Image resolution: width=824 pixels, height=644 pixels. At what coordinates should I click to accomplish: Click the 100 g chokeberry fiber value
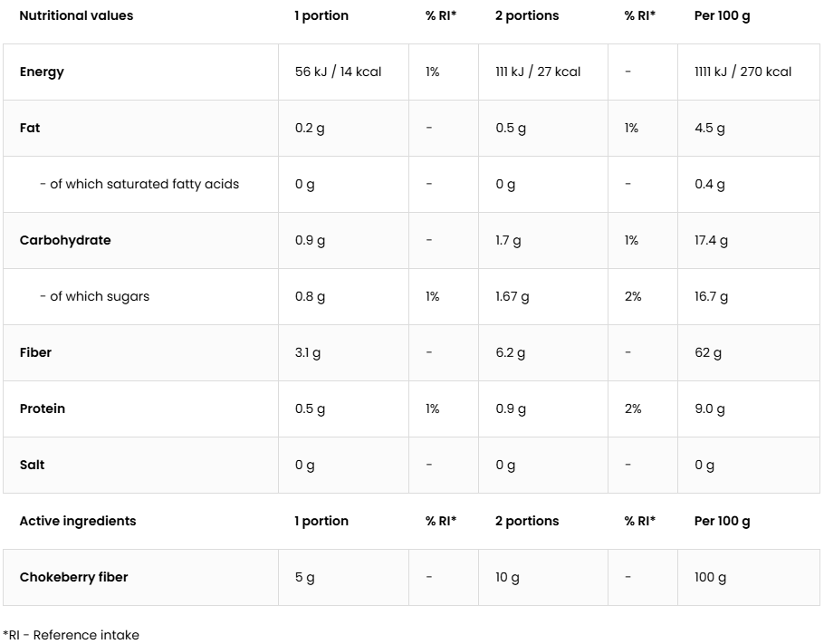(710, 577)
